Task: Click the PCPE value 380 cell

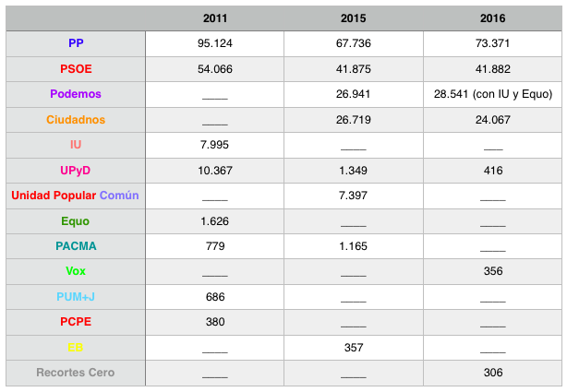Action: (x=214, y=322)
